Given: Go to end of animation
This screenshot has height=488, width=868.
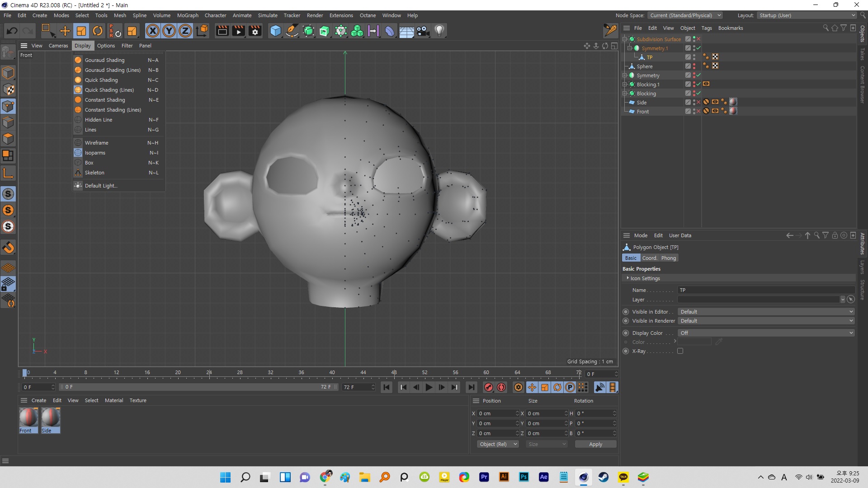Looking at the screenshot, I should [471, 387].
